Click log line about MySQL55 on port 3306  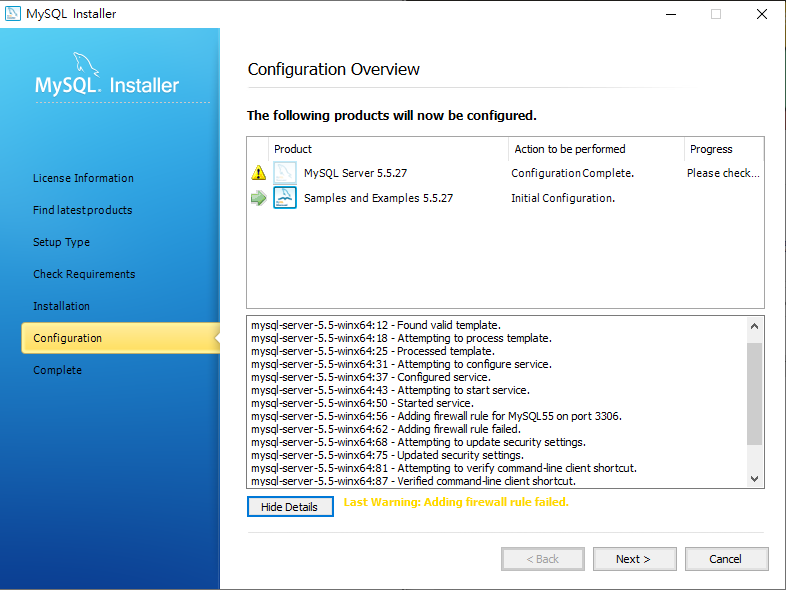(436, 417)
